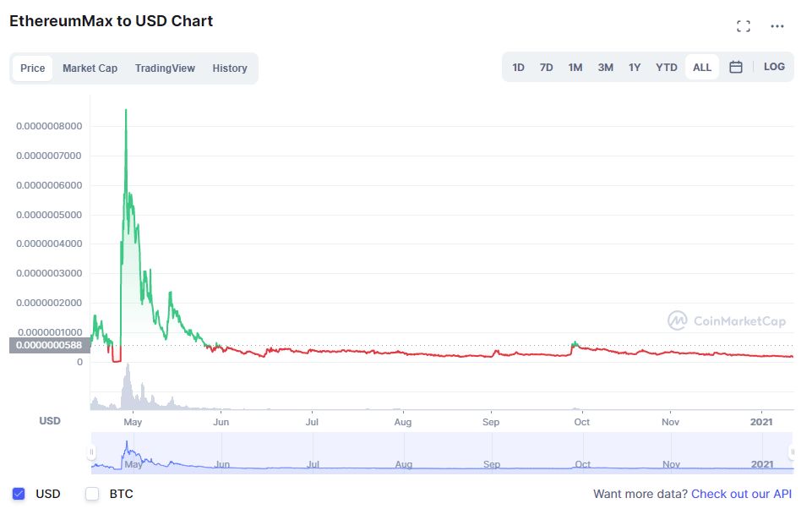Viewport: 812px width, 509px height.
Task: Click the price peak in late April
Action: click(126, 110)
